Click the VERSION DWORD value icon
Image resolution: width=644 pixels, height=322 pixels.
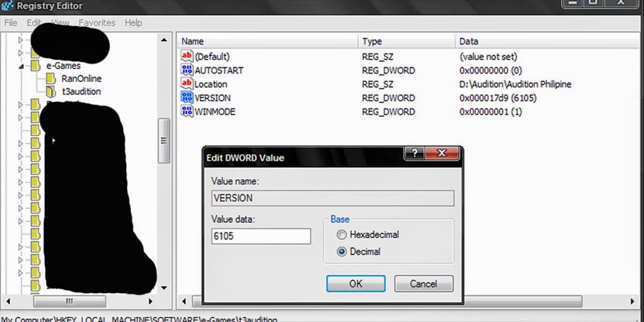pyautogui.click(x=187, y=98)
